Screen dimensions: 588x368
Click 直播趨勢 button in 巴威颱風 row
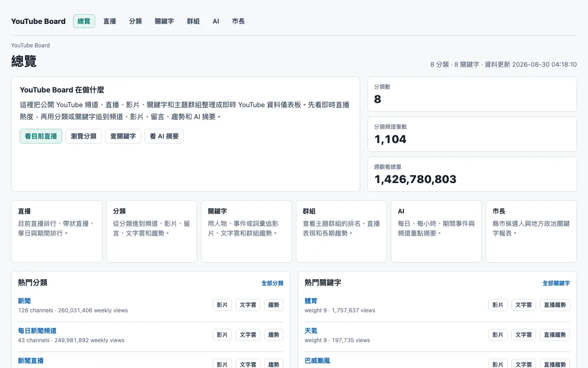coord(555,364)
